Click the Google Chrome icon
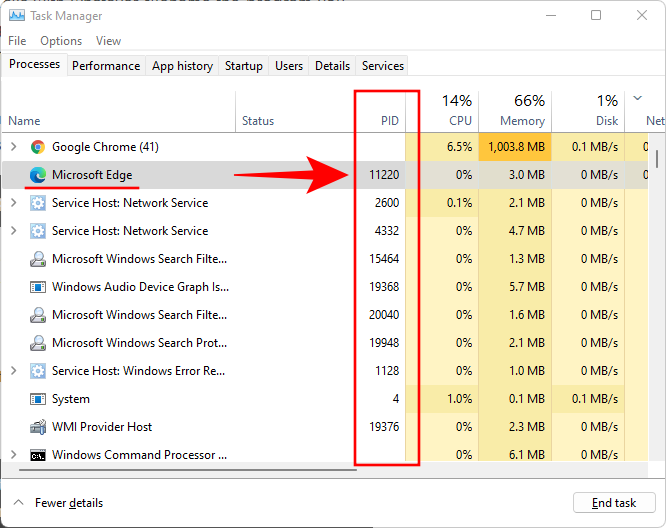The image size is (666, 528). pyautogui.click(x=38, y=147)
